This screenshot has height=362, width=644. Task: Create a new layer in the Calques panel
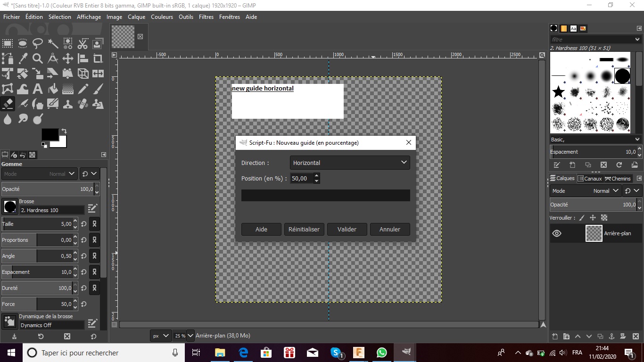[x=555, y=337]
